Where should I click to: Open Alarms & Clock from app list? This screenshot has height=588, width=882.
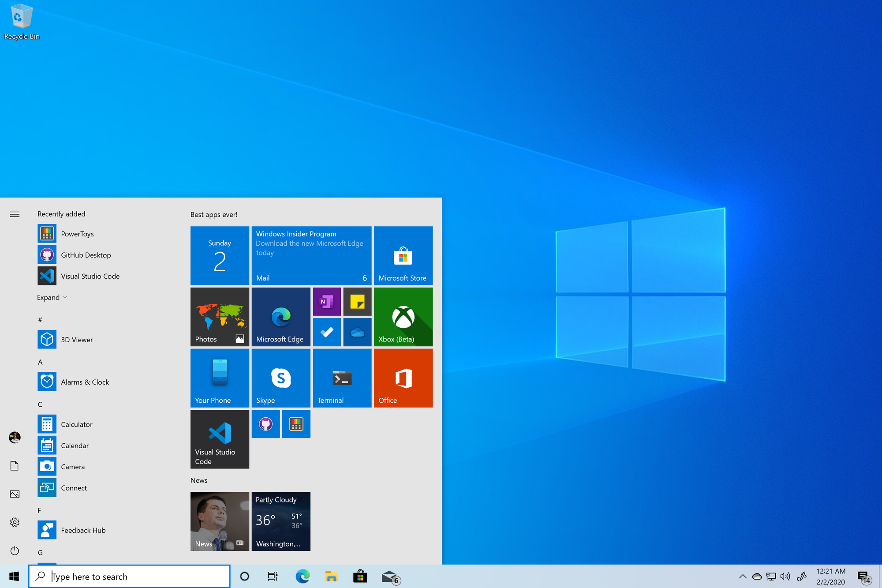(x=85, y=382)
